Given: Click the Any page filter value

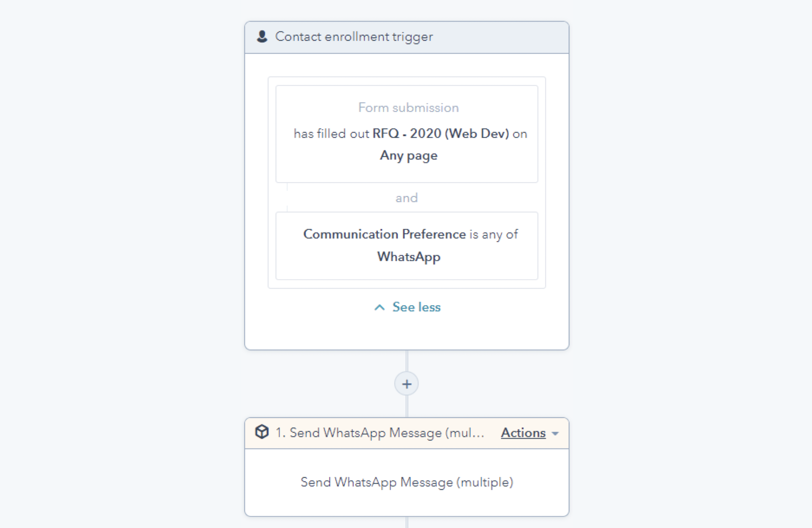Looking at the screenshot, I should (408, 155).
